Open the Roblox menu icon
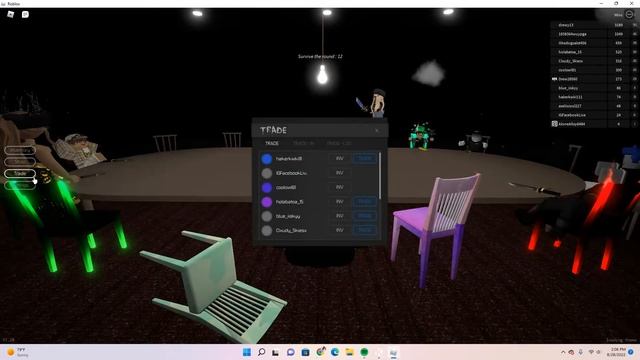640x360 pixels. pyautogui.click(x=11, y=14)
